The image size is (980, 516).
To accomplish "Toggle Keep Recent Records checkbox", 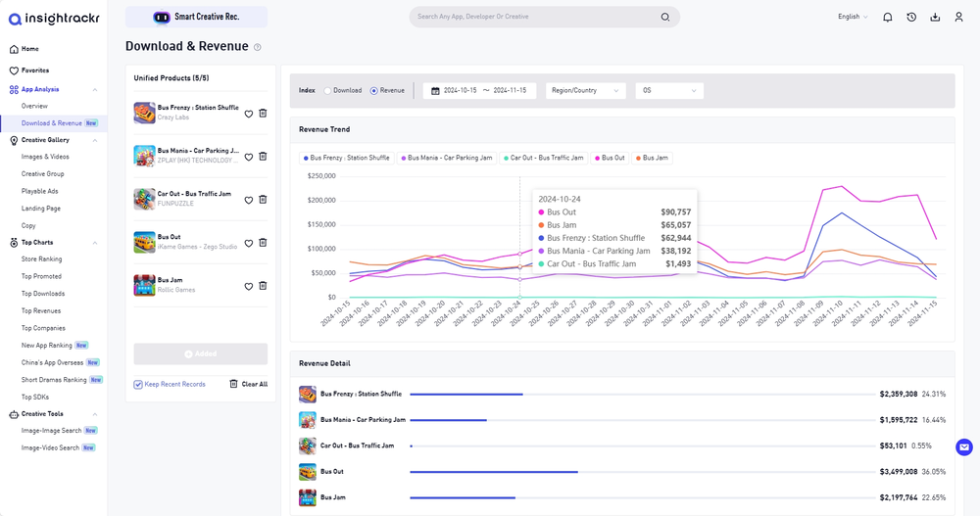I will coord(138,384).
